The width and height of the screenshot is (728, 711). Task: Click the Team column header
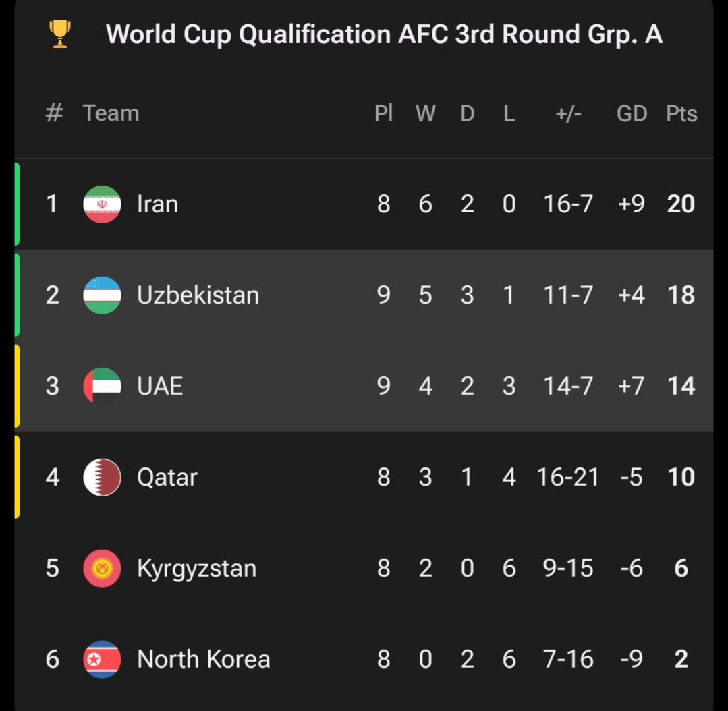point(111,113)
